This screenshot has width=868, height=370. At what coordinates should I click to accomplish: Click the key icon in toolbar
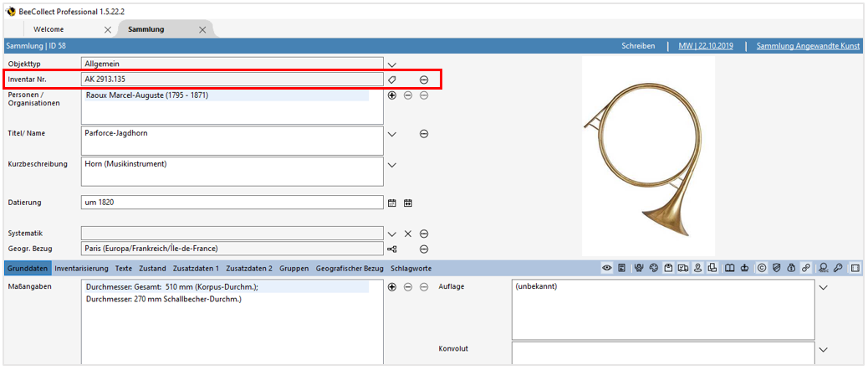coord(838,269)
